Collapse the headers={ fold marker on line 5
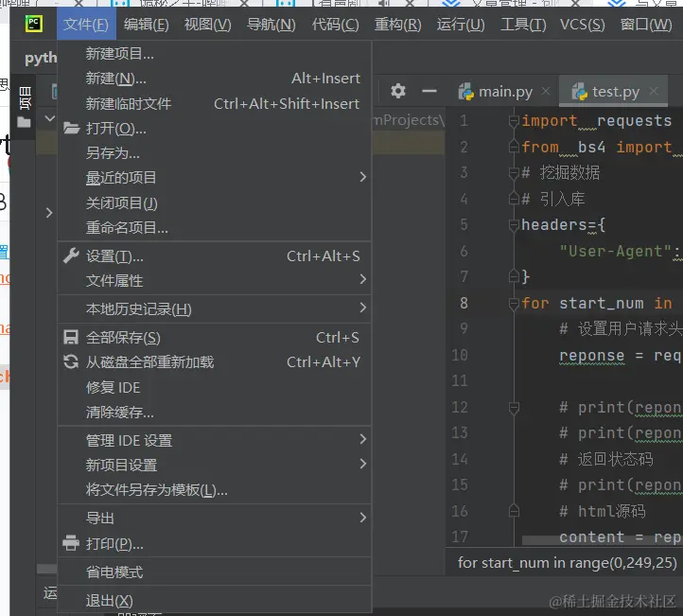This screenshot has height=616, width=683. point(514,225)
